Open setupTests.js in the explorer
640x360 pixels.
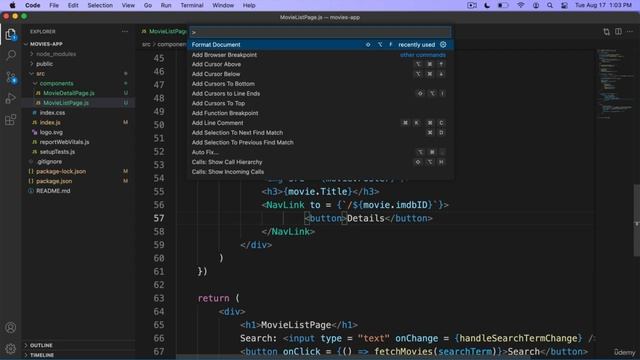(x=57, y=152)
